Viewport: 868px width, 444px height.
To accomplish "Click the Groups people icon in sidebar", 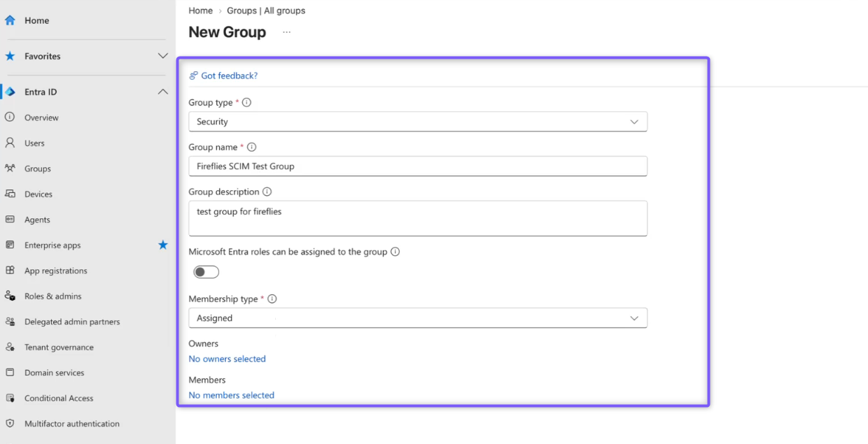I will tap(10, 169).
